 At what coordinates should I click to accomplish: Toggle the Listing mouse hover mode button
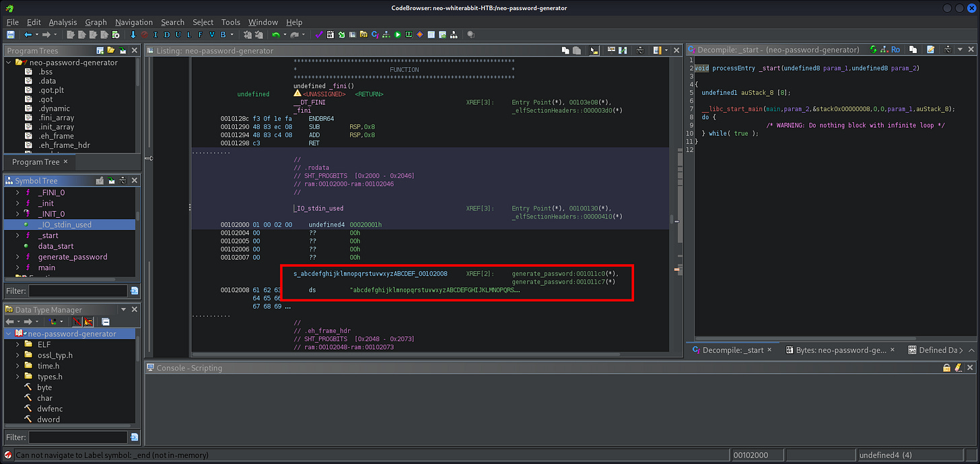(x=594, y=50)
